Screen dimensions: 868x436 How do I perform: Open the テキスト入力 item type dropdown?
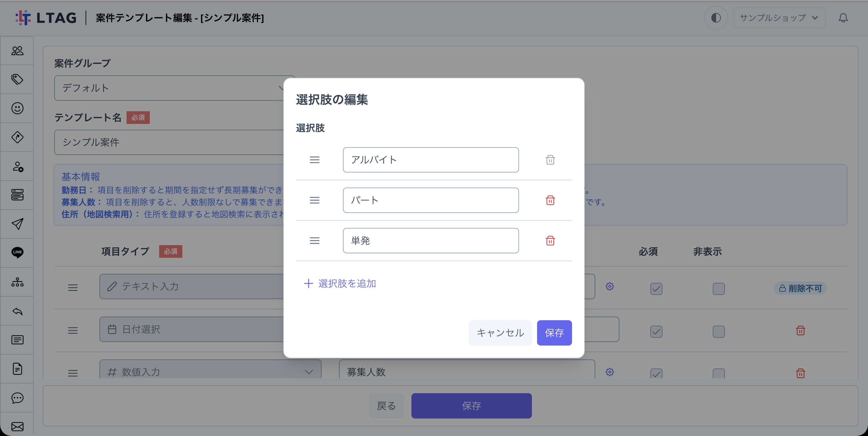(191, 286)
